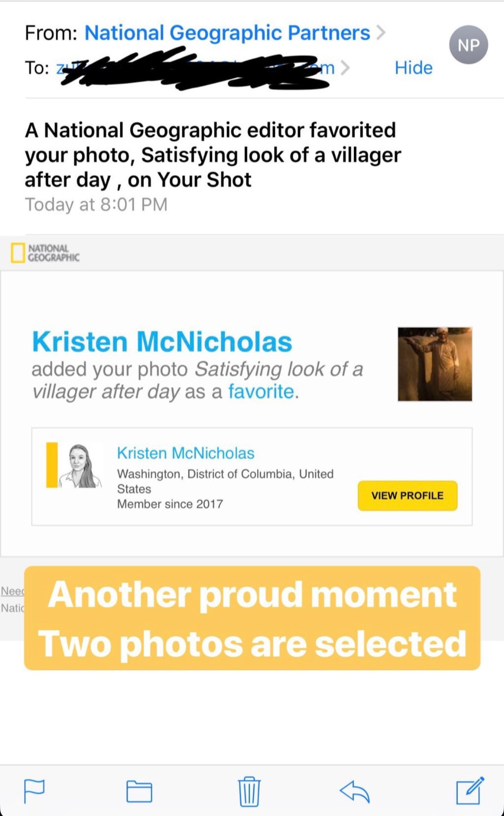Tap the email subject line text

[212, 155]
